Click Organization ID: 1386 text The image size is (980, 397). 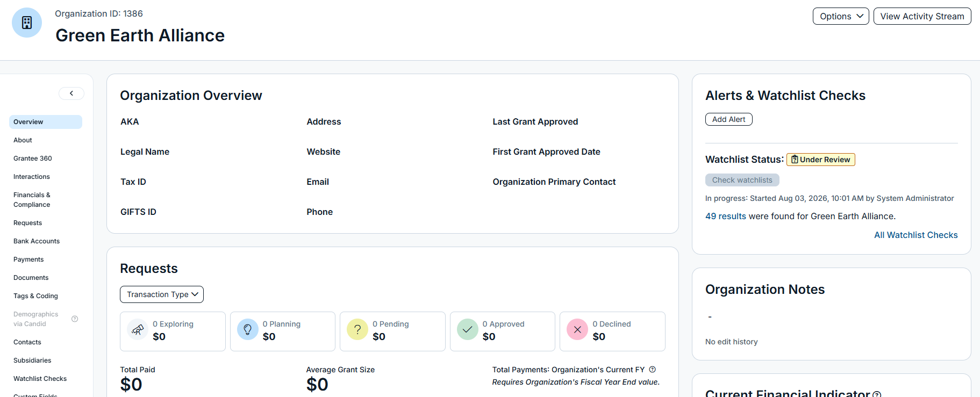click(99, 13)
